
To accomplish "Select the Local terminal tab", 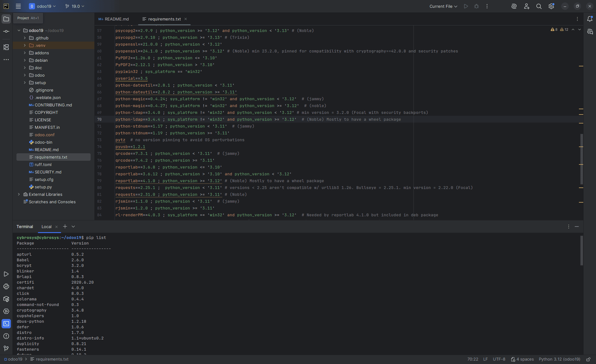I will point(47,227).
